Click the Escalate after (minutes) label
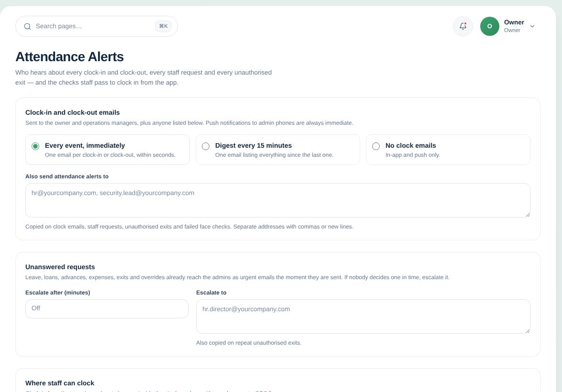This screenshot has width=562, height=392. click(58, 293)
